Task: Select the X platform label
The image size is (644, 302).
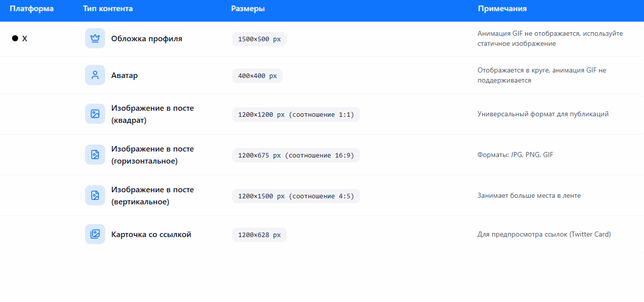Action: 25,38
